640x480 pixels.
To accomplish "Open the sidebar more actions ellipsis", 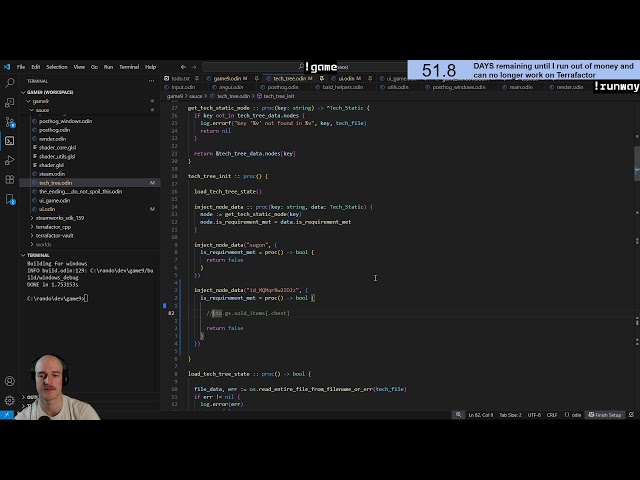I will pos(152,81).
